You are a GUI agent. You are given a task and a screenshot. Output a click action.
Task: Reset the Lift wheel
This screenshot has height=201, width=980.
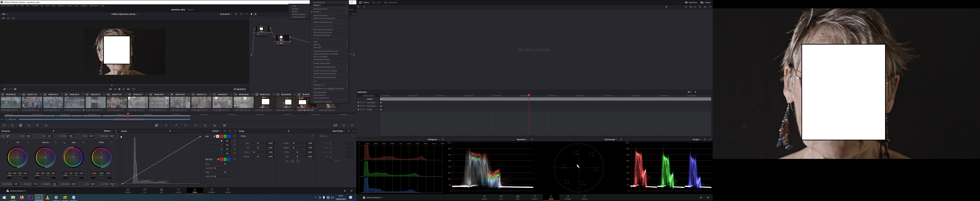coord(28,142)
